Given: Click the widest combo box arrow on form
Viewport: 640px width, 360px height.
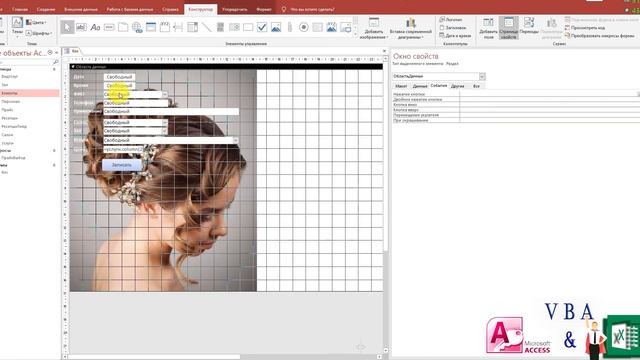Looking at the screenshot, I should [x=236, y=140].
